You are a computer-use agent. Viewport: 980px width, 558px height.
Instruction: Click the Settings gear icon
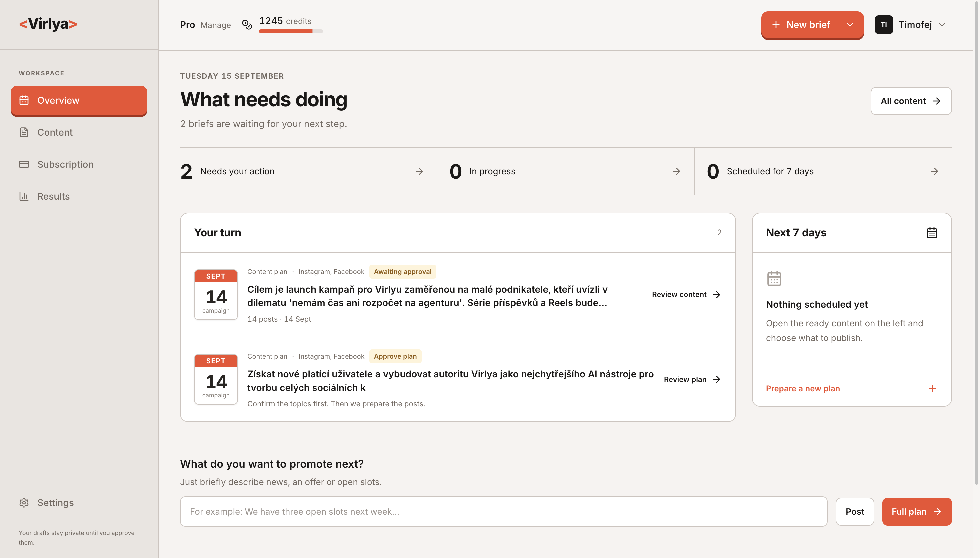tap(24, 502)
